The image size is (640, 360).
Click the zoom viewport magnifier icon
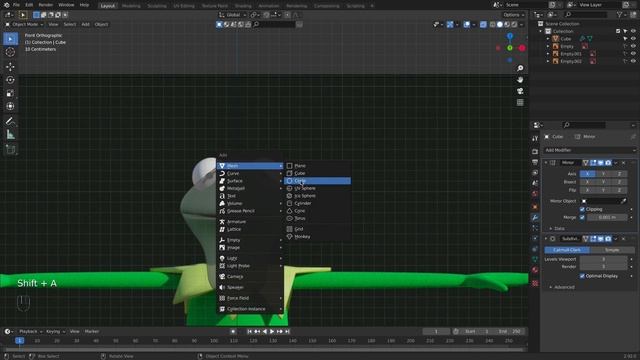tap(520, 68)
